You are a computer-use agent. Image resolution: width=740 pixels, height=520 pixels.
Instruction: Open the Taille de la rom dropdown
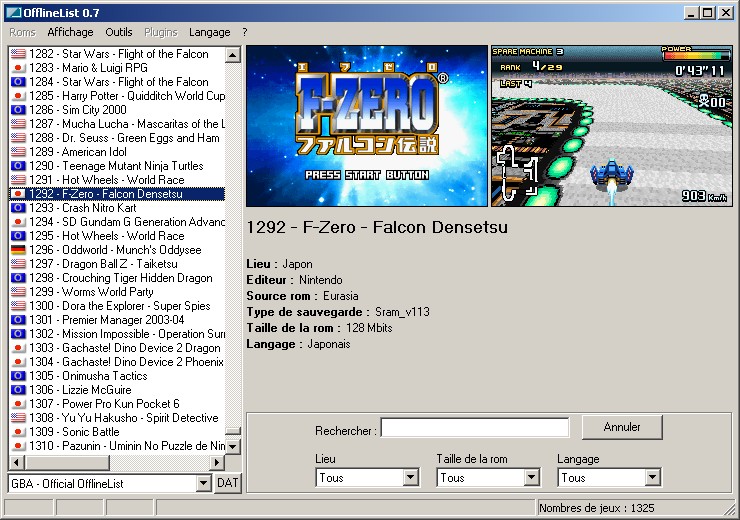[x=531, y=478]
